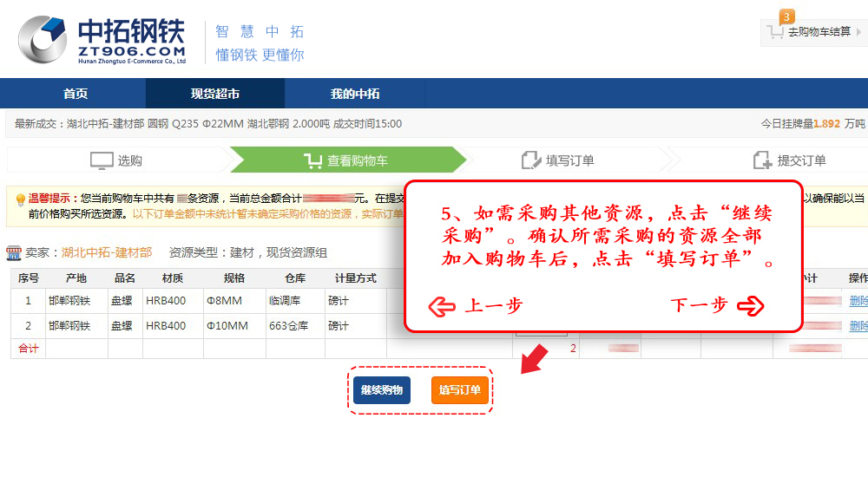Image resolution: width=868 pixels, height=503 pixels.
Task: Click the icon in the 提交订单 step
Action: pos(762,160)
